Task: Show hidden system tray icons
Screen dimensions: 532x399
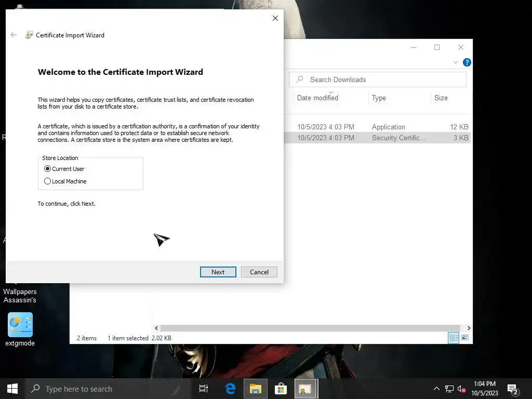Action: (x=436, y=389)
